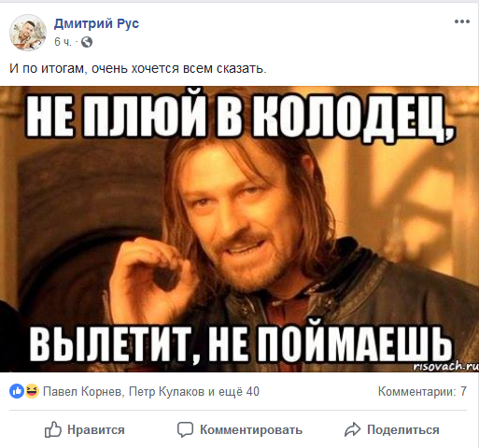
Task: Click the Дмитрий Рус author name
Action: coord(96,23)
